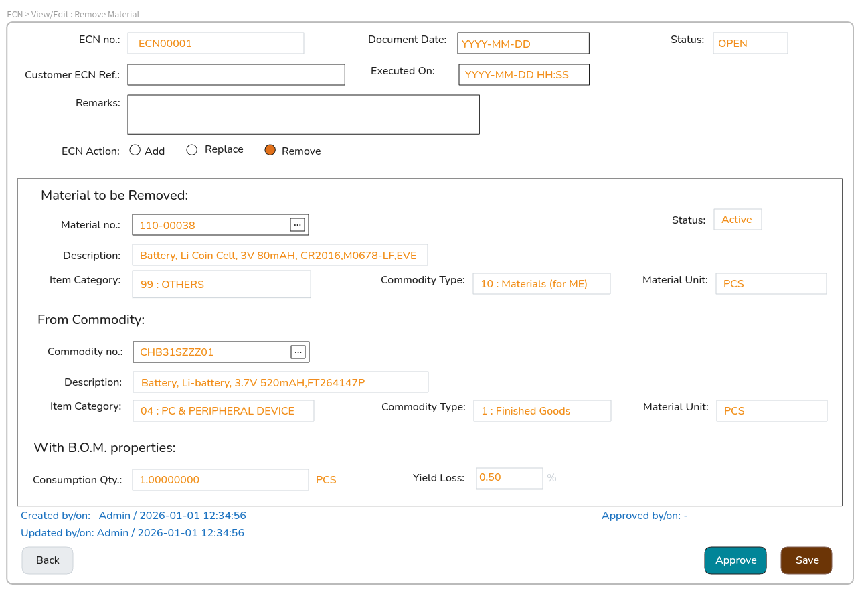The height and width of the screenshot is (600, 868).
Task: Click the commodity's PCS unit field
Action: pyautogui.click(x=772, y=410)
